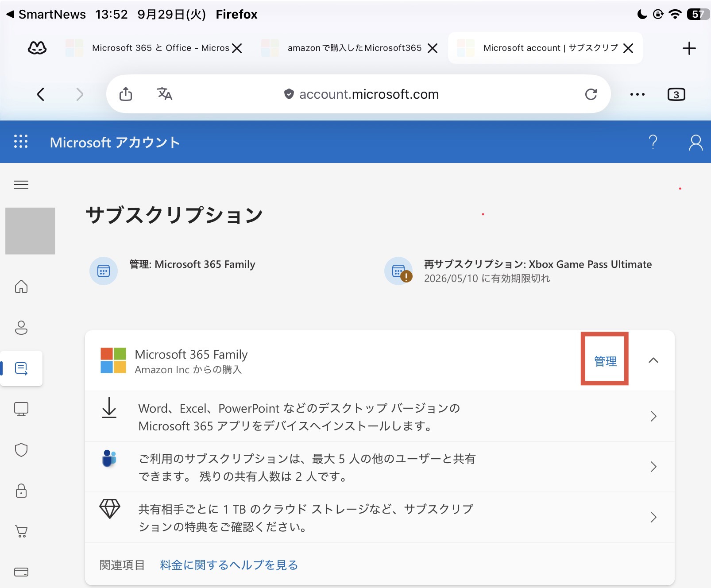Select the security shield sidebar icon
This screenshot has width=711, height=588.
(x=21, y=450)
